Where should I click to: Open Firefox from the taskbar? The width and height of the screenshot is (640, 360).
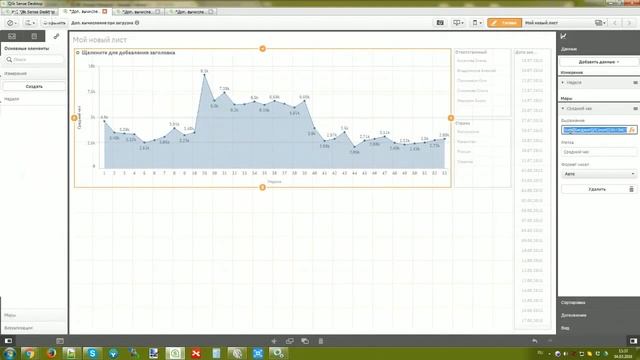(51, 353)
